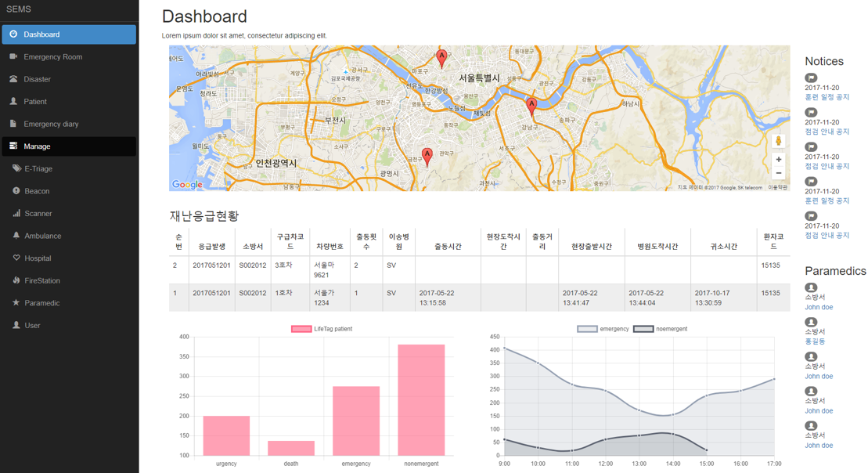Open the Emergency diary menu item
This screenshot has width=868, height=473.
pos(69,124)
